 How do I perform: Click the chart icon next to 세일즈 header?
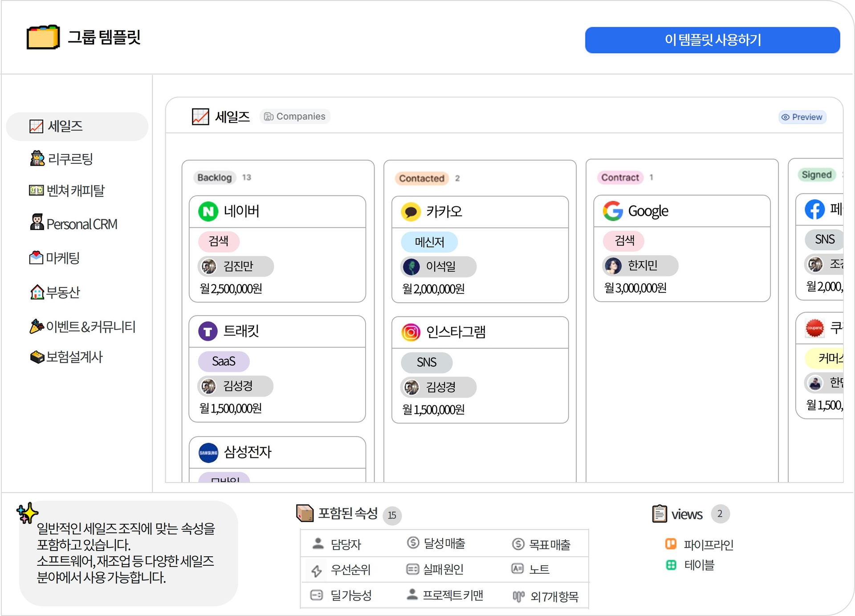[x=200, y=117]
